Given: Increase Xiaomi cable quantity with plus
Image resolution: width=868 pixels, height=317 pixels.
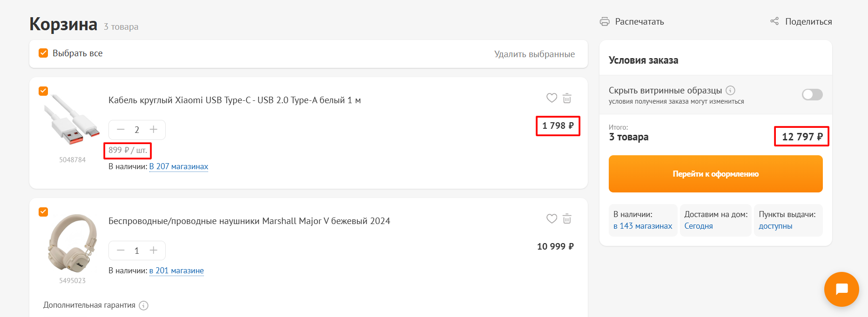Looking at the screenshot, I should [154, 130].
